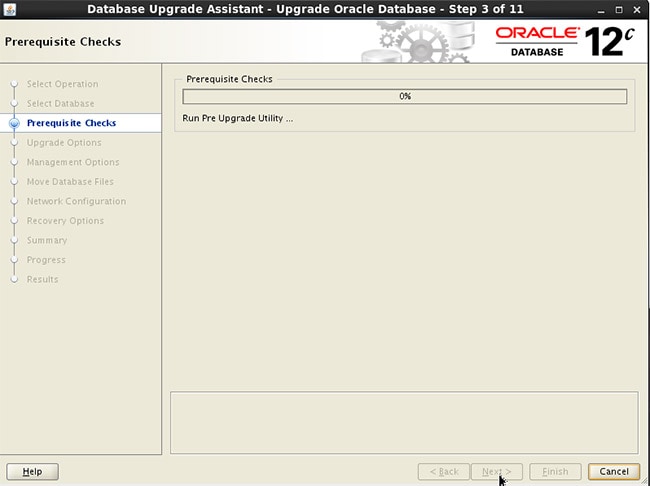Close the Database Upgrade Assistant window
Image resolution: width=650 pixels, height=486 pixels.
click(637, 10)
